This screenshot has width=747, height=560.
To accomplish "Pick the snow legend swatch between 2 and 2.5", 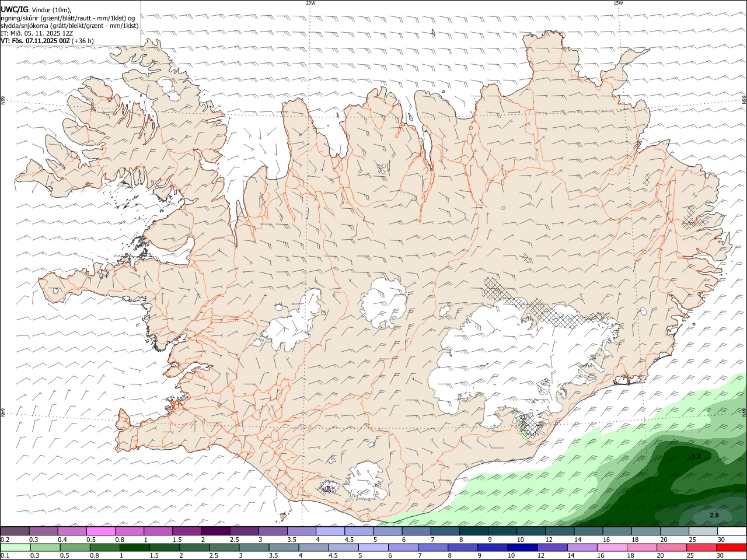I will pyautogui.click(x=215, y=531).
